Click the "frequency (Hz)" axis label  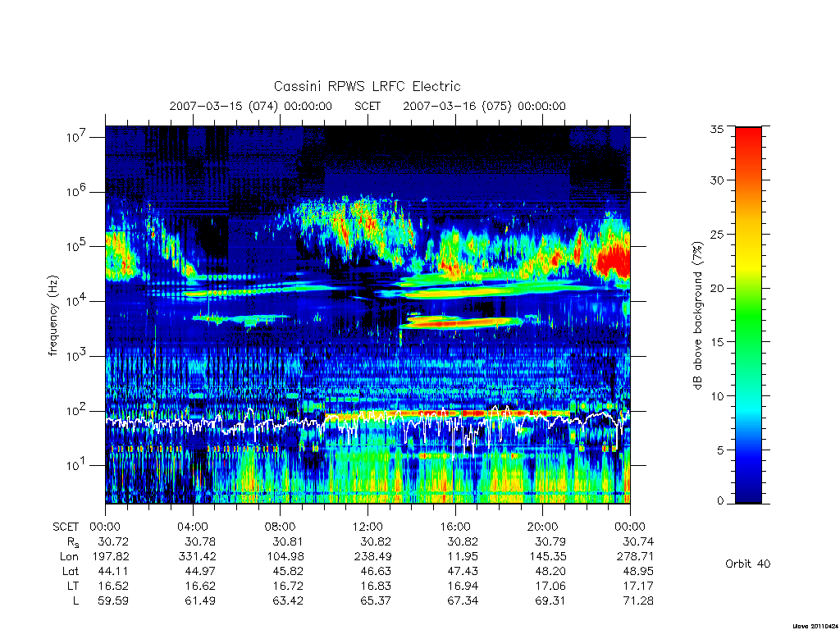click(52, 316)
